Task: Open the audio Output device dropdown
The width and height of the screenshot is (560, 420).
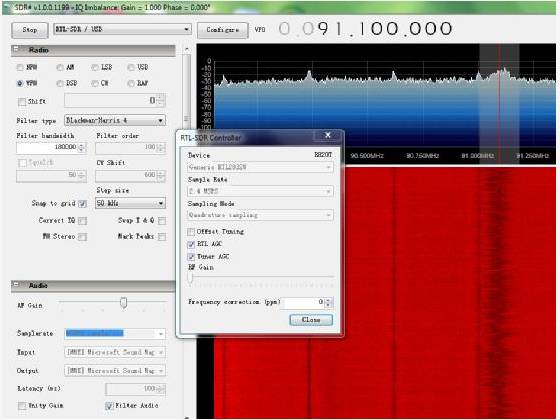Action: 115,371
